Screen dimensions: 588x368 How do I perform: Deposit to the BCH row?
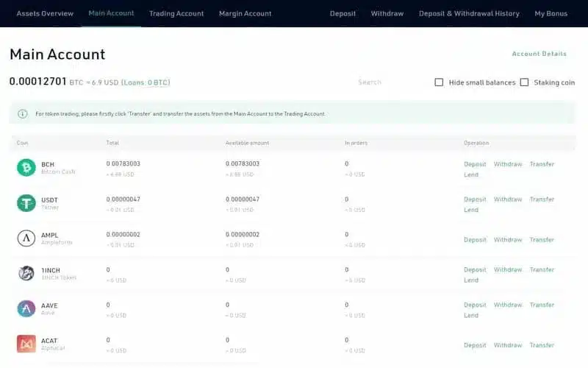pyautogui.click(x=475, y=164)
